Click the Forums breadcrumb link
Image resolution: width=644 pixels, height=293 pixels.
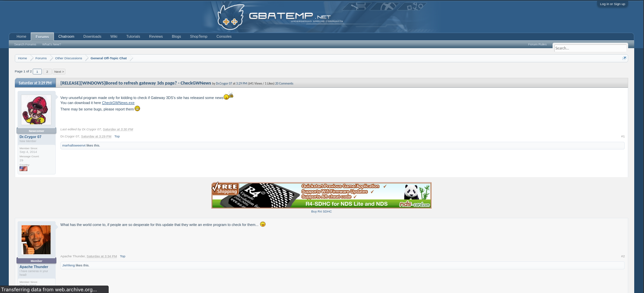41,58
